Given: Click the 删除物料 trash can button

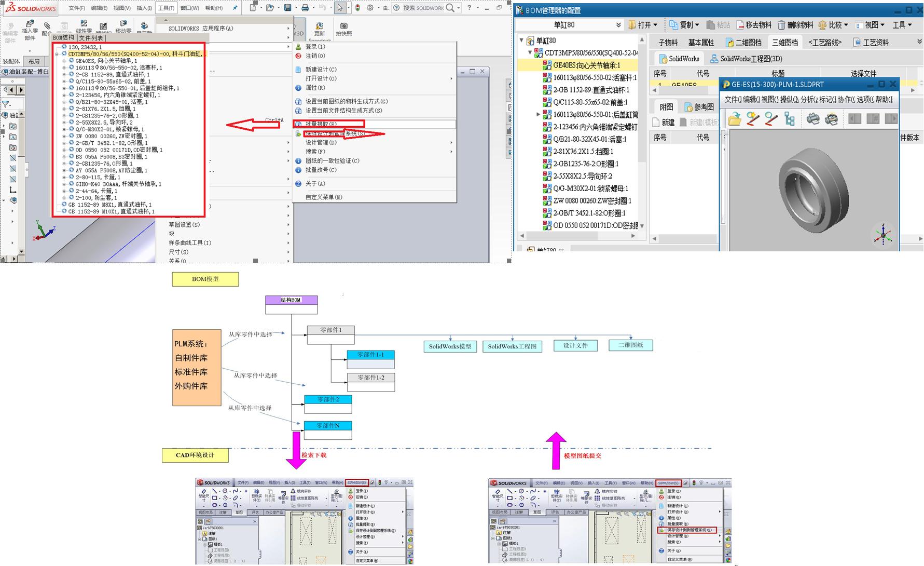Looking at the screenshot, I should coord(795,25).
